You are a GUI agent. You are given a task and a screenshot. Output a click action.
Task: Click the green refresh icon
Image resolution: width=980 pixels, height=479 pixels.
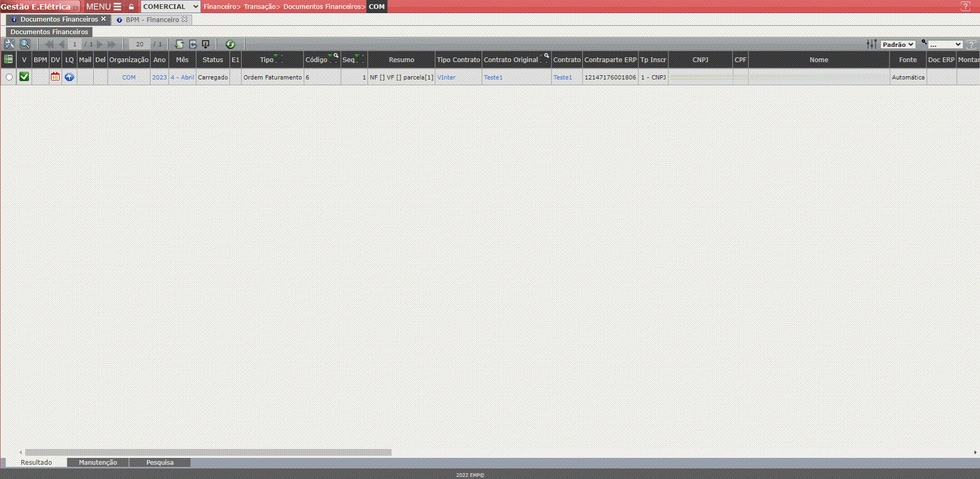coord(230,44)
